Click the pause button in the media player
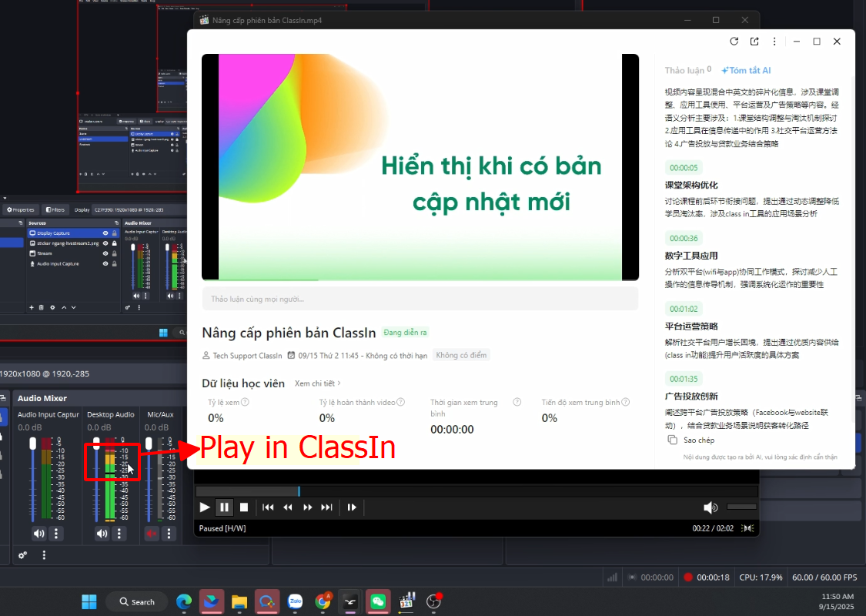Viewport: 866px width, 616px height. coord(224,507)
